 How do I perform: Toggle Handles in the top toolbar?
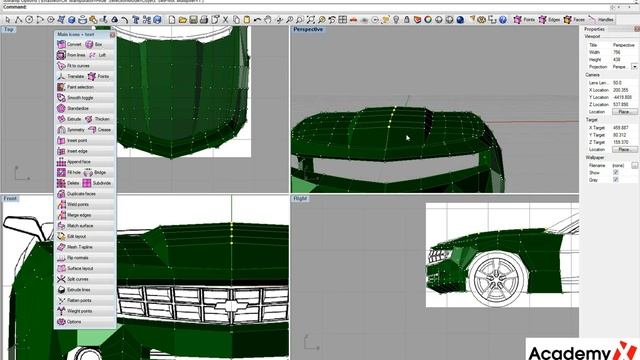[601, 19]
